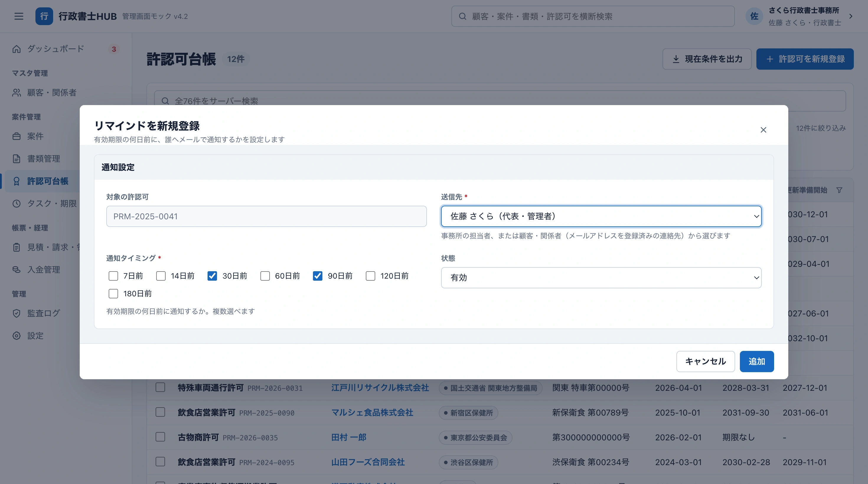Click the 許認可台帳 badge icon
This screenshot has height=484, width=868.
point(17,181)
